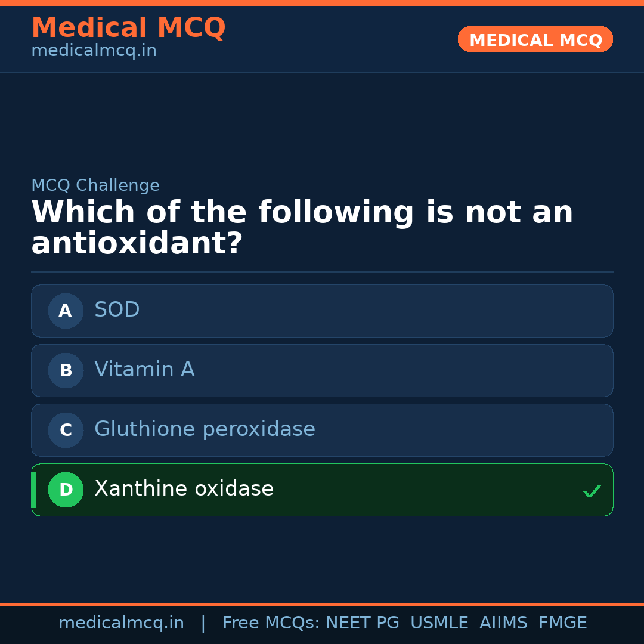Select answer option Vitamin A
This screenshot has width=644, height=644.
pyautogui.click(x=322, y=370)
